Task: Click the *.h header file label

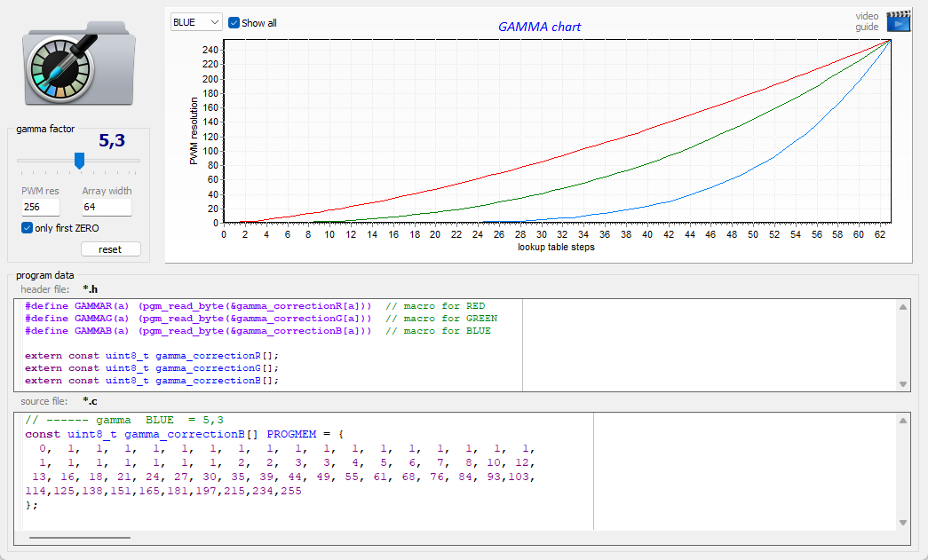Action: 90,289
